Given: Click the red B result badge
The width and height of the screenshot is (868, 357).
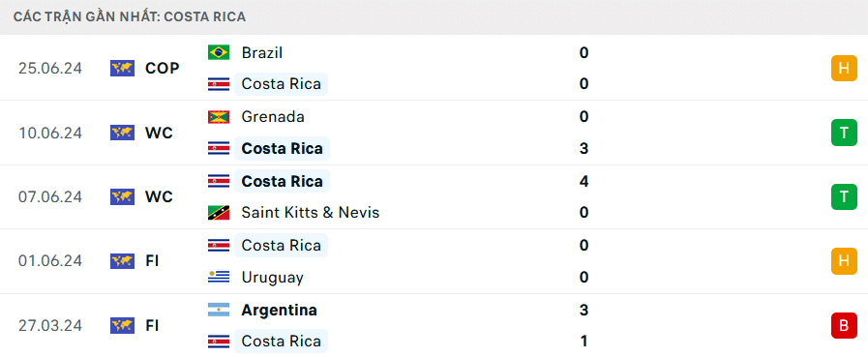Looking at the screenshot, I should 844,325.
